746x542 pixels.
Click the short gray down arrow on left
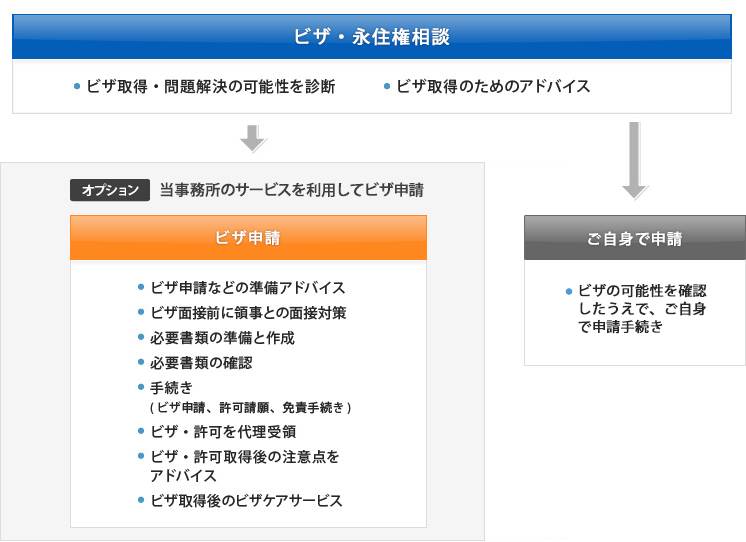pyautogui.click(x=254, y=138)
